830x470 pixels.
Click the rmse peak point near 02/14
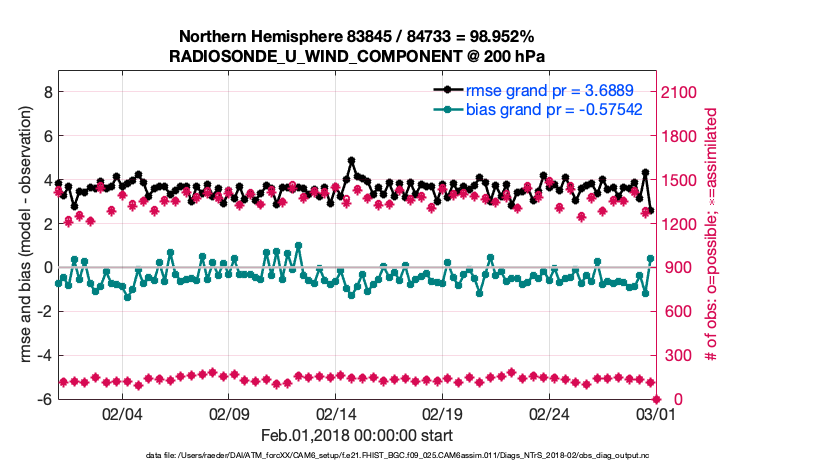click(351, 160)
